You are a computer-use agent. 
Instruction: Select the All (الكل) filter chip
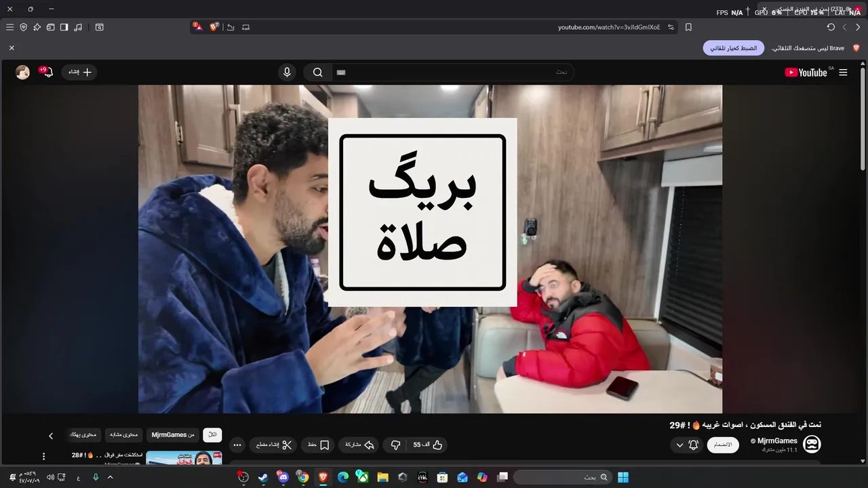click(212, 434)
